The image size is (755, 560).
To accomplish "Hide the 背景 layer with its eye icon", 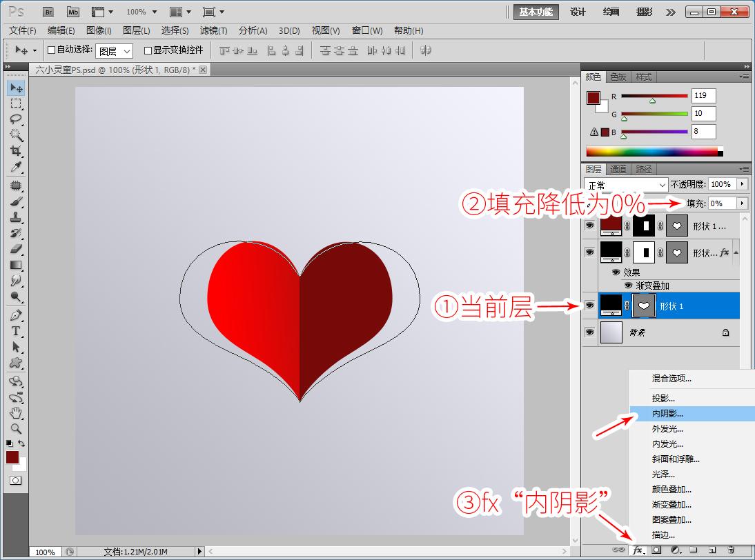I will [x=589, y=332].
